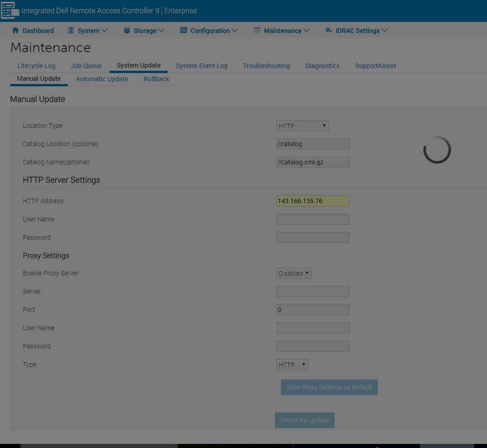Go to the RollBack tab

click(156, 79)
